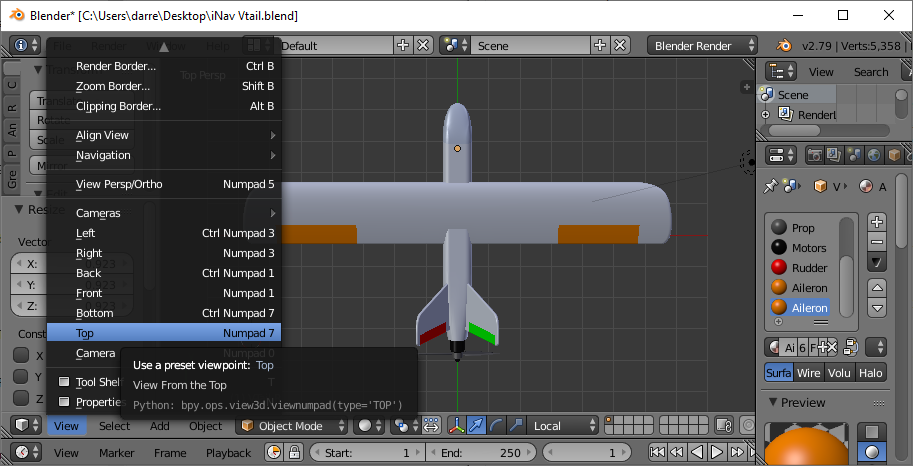
Task: Move material slot down
Action: pos(877,308)
